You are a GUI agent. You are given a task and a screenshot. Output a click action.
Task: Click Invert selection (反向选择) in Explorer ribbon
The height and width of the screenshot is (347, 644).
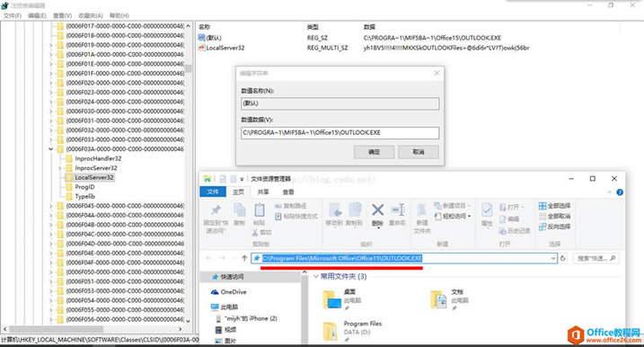[x=554, y=227]
